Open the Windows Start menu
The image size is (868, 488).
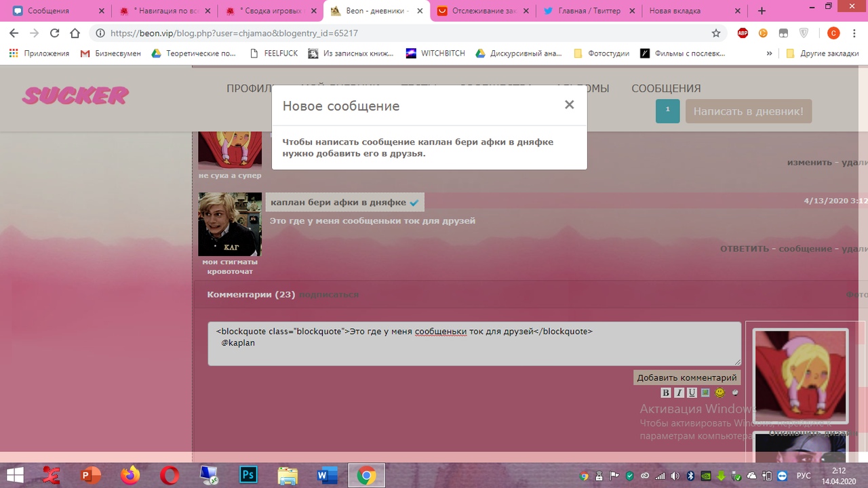(x=15, y=475)
